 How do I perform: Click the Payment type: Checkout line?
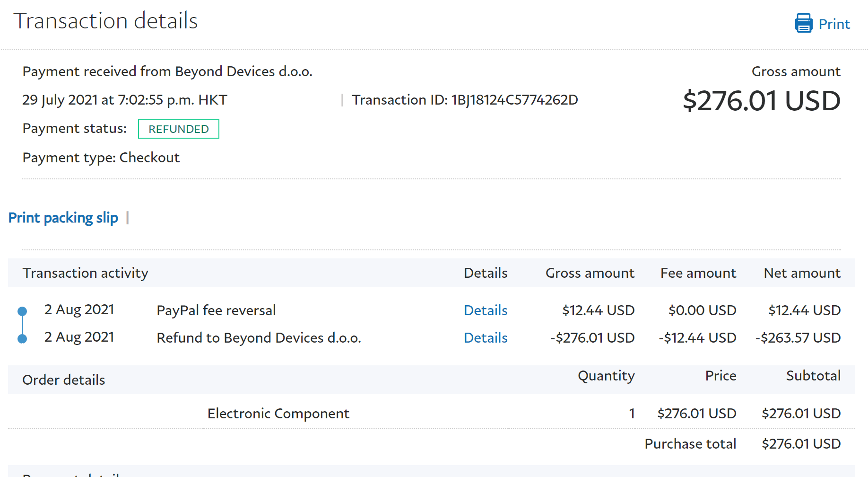click(x=101, y=158)
